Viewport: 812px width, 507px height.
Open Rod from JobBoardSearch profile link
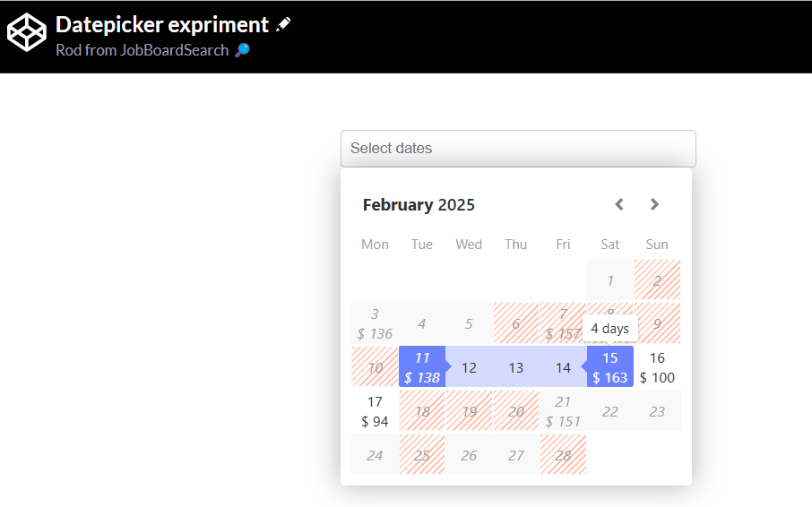tap(143, 50)
